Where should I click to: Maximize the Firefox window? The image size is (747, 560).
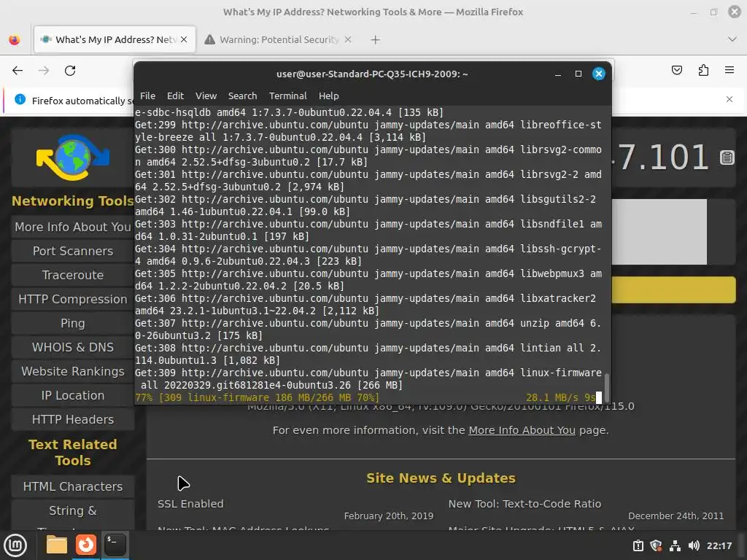[x=713, y=12]
